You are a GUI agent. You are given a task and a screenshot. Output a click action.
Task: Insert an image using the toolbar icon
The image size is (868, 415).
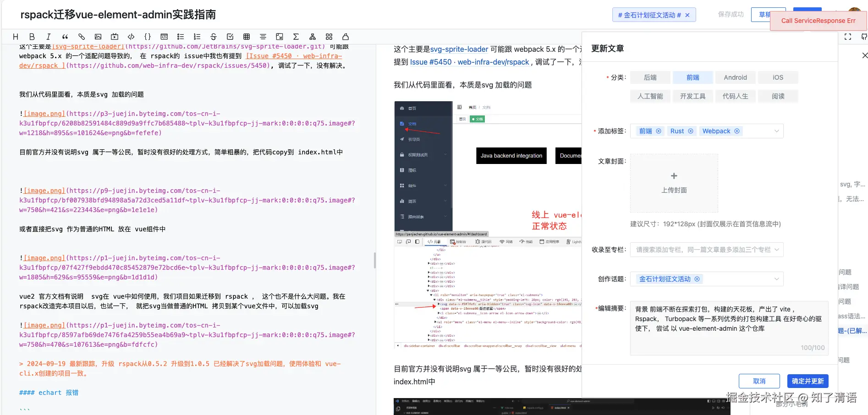(98, 37)
